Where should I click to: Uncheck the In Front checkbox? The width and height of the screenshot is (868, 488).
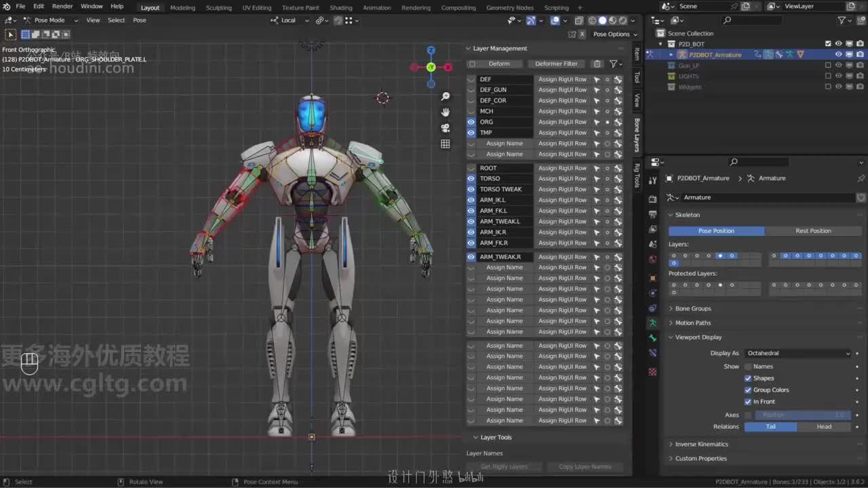(x=748, y=402)
